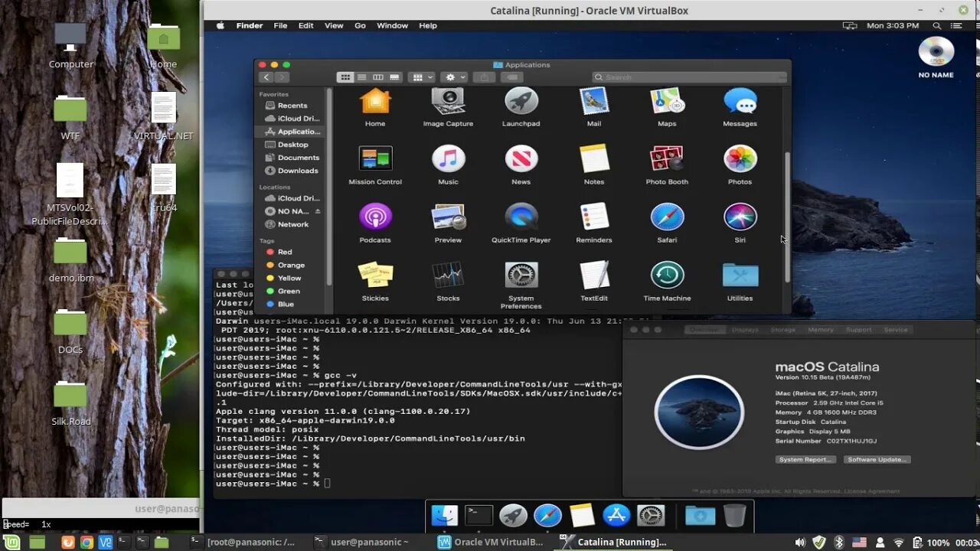Image resolution: width=980 pixels, height=551 pixels.
Task: Open the group-by arrangement dropdown
Action: pyautogui.click(x=422, y=77)
